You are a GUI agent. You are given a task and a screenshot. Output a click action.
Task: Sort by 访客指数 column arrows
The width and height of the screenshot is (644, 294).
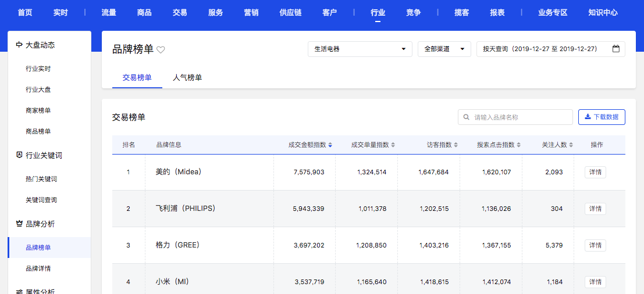coord(456,145)
